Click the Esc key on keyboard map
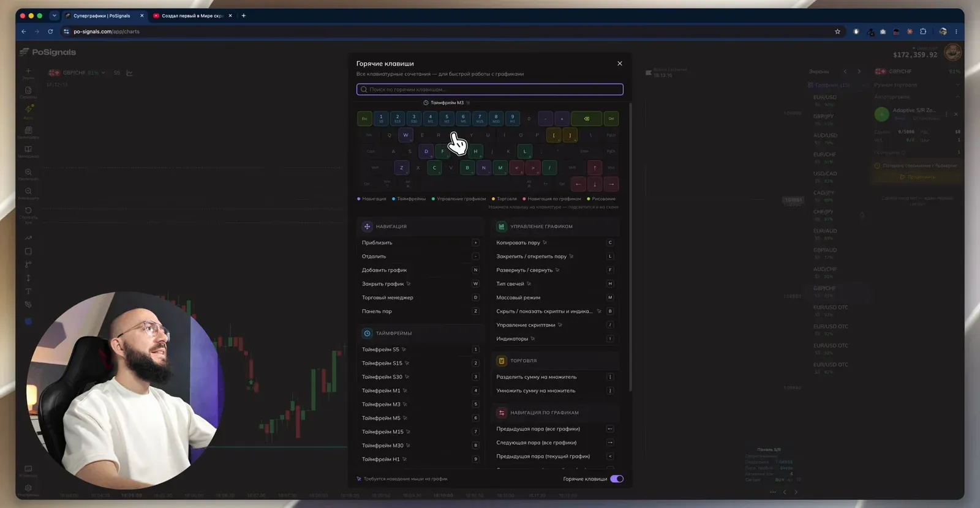Image resolution: width=980 pixels, height=508 pixels. (364, 119)
